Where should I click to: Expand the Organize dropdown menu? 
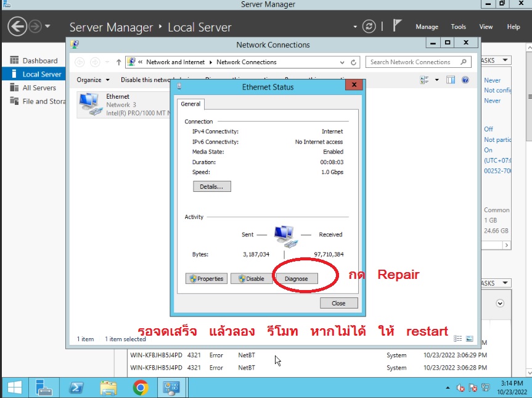(x=93, y=80)
